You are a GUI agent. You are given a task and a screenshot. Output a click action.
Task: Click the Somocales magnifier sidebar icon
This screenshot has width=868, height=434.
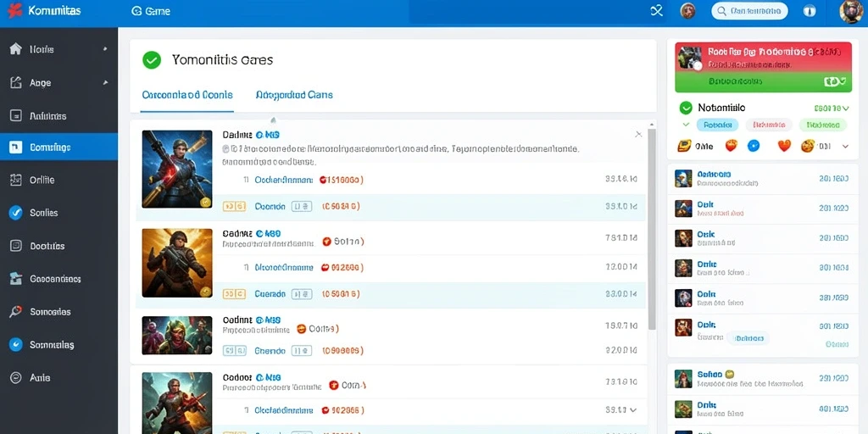pos(15,311)
